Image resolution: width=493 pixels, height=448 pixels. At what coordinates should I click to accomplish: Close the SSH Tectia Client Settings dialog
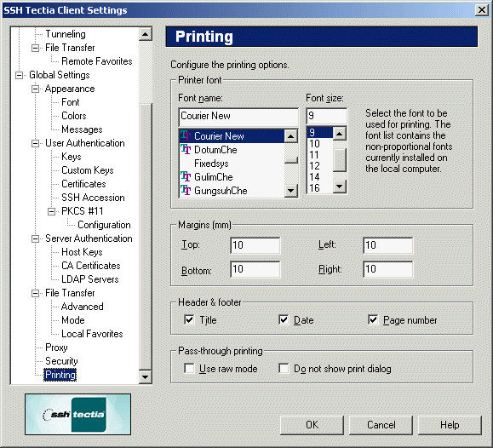(x=482, y=10)
